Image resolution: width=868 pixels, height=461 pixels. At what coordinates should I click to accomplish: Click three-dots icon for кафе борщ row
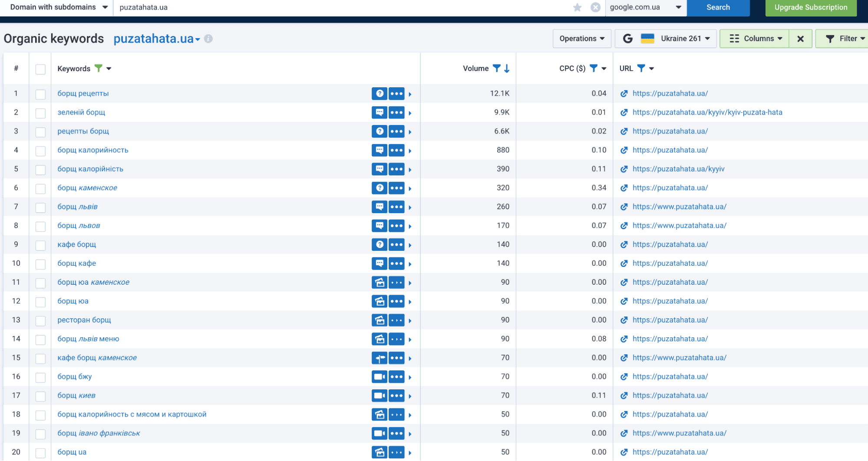[x=396, y=244]
